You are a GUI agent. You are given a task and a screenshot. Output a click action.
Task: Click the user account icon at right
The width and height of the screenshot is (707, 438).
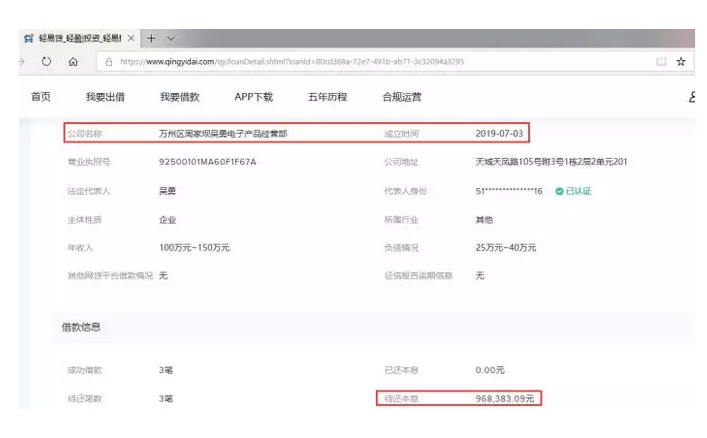[692, 97]
